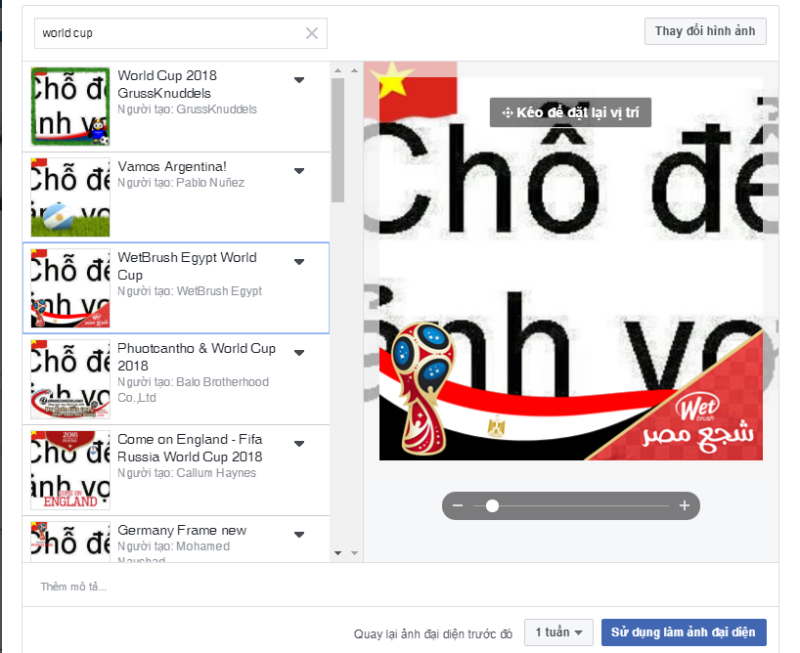
Task: Expand Come on England frame dropdown arrow
Action: (x=299, y=444)
